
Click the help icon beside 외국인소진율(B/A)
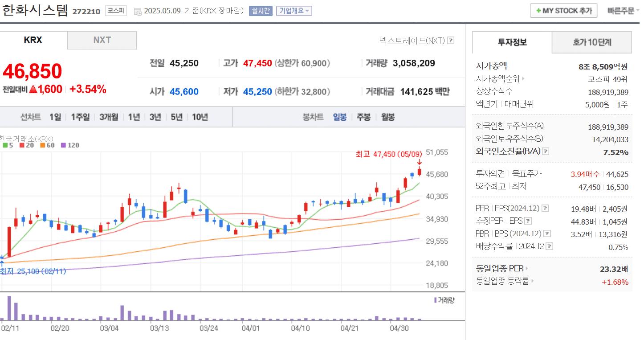pos(546,152)
